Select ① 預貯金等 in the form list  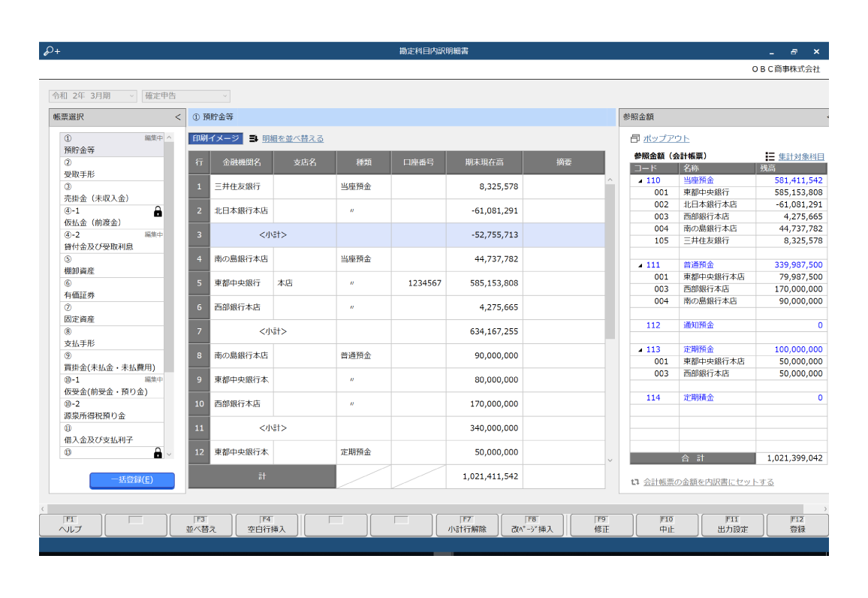pyautogui.click(x=112, y=144)
